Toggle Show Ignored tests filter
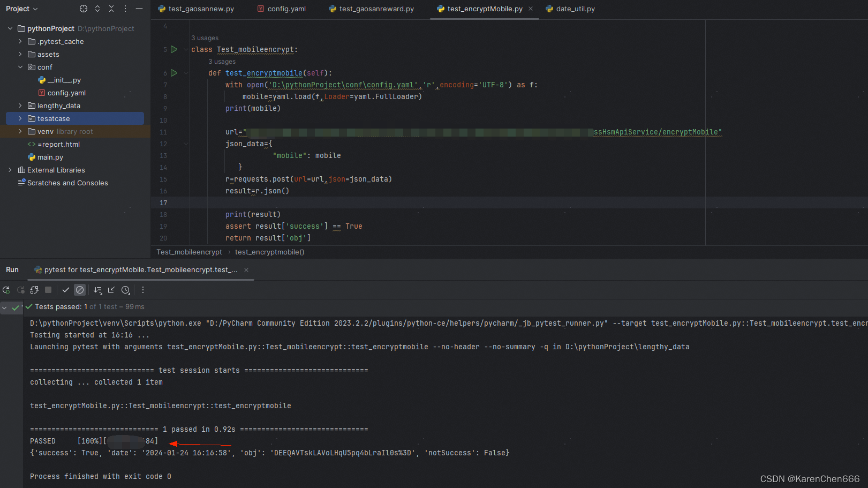 pyautogui.click(x=80, y=290)
